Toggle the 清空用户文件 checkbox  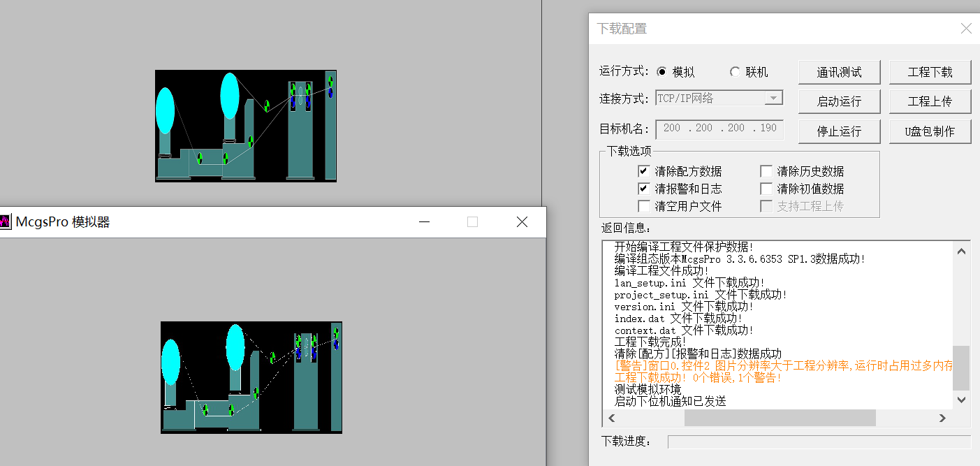click(643, 206)
